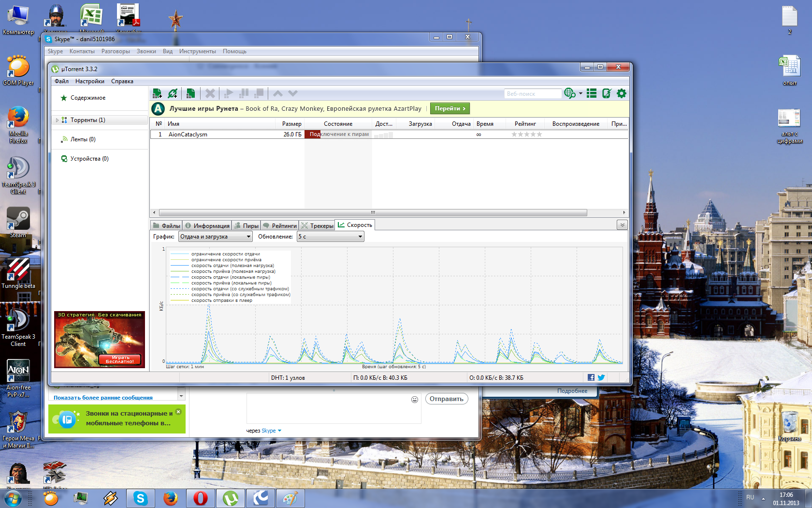Toggle the detailed list view icon
The width and height of the screenshot is (812, 508).
click(x=592, y=93)
